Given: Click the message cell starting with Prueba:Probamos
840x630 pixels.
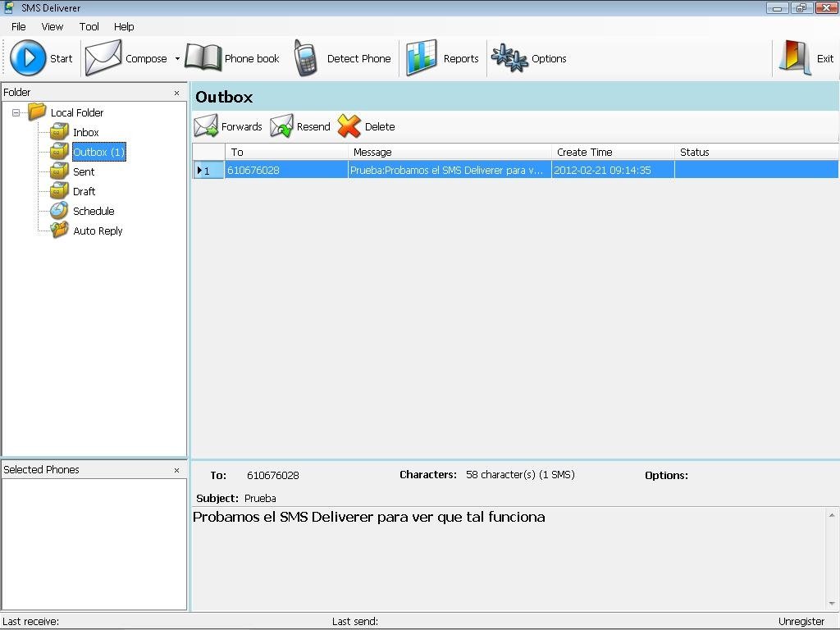Looking at the screenshot, I should coord(450,171).
